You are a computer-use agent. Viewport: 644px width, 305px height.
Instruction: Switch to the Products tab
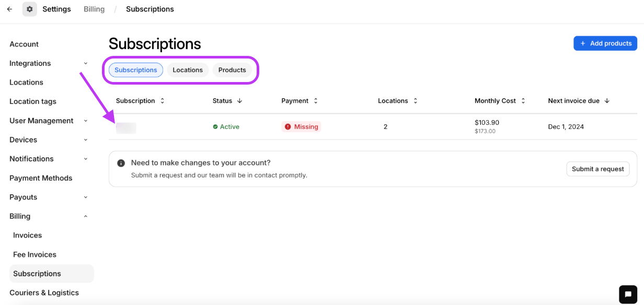click(x=232, y=69)
